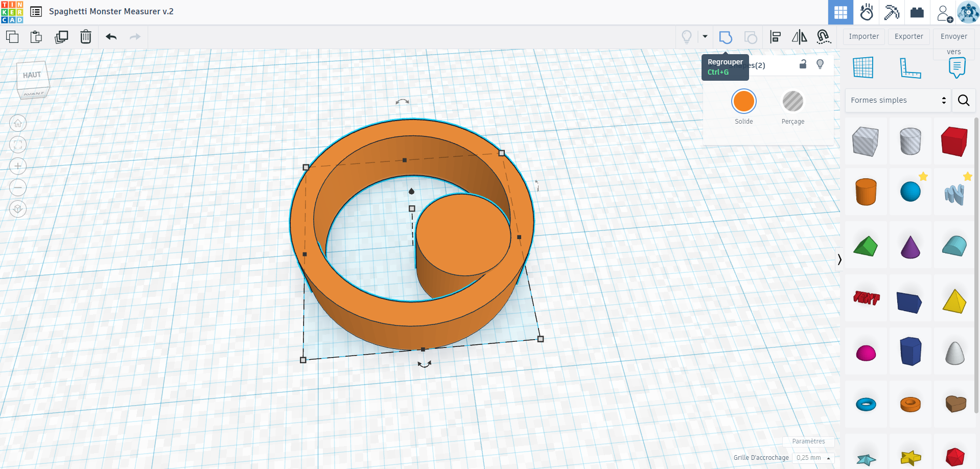Group the selected shapes with Regrouper icon
This screenshot has height=469, width=980.
[x=726, y=37]
